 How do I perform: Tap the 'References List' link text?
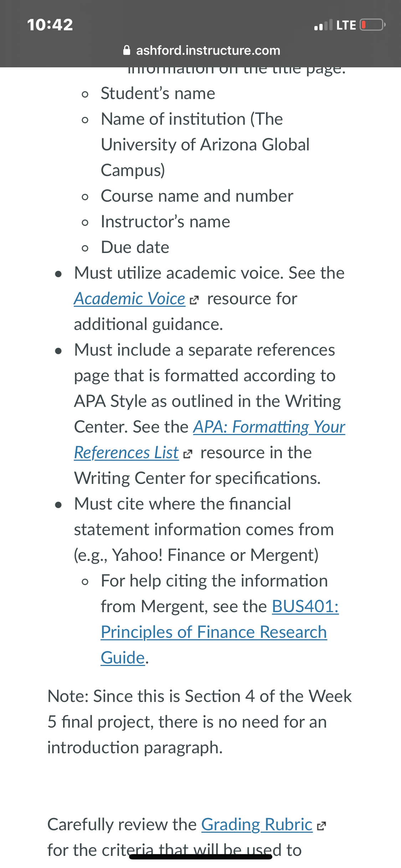coord(126,453)
